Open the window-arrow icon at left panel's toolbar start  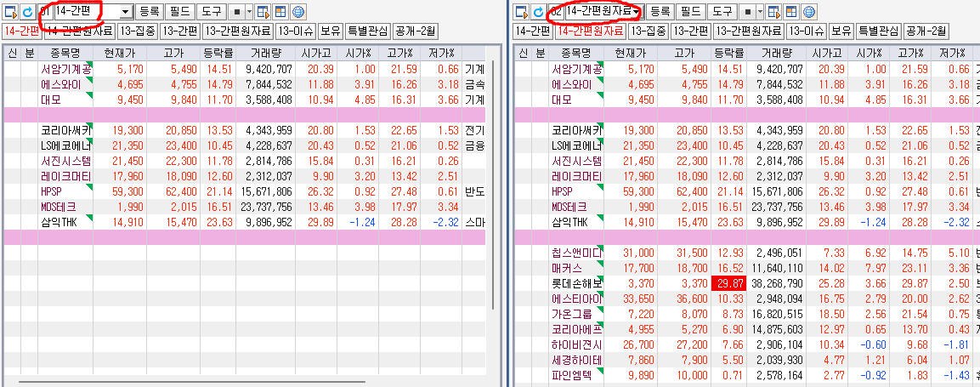click(x=11, y=11)
